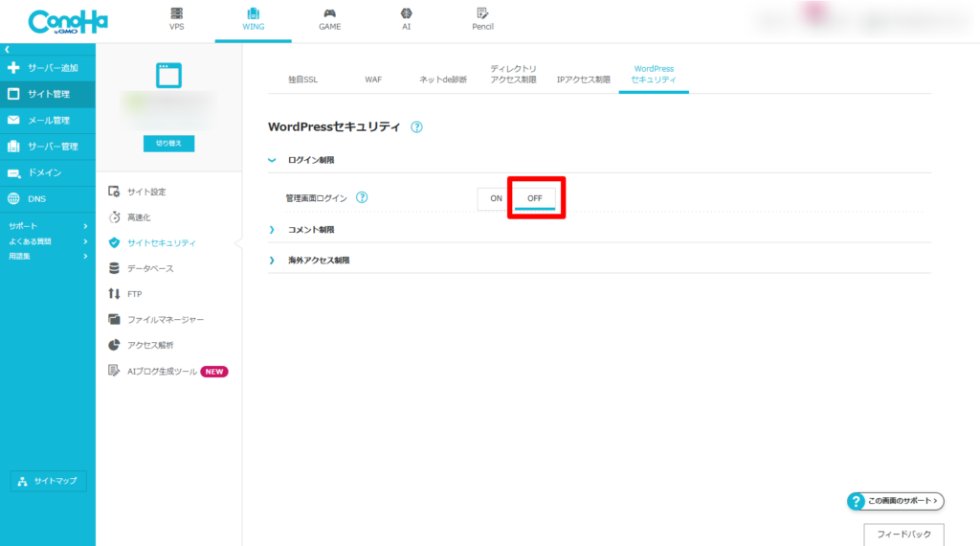Image resolution: width=980 pixels, height=546 pixels.
Task: Click the サイトマップ button
Action: click(48, 481)
